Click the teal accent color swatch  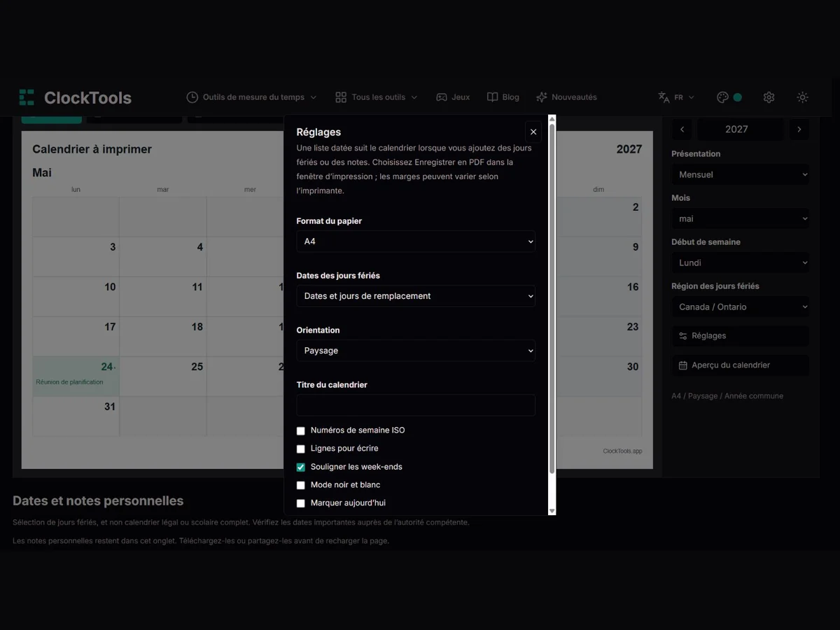coord(737,97)
